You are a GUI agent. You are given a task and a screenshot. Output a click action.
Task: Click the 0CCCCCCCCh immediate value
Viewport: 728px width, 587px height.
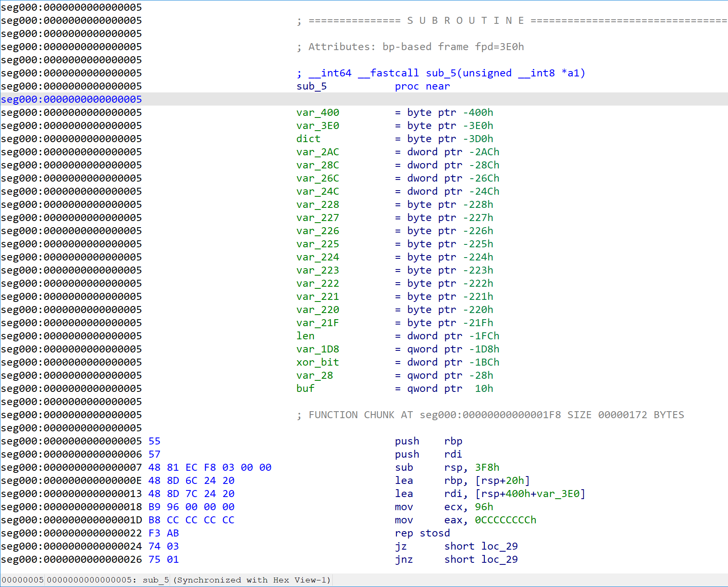tap(506, 520)
